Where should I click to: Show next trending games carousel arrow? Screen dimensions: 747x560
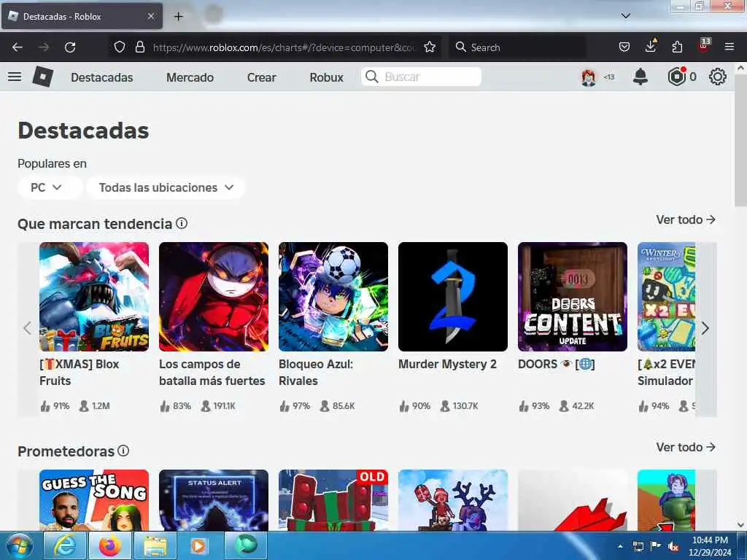tap(705, 329)
